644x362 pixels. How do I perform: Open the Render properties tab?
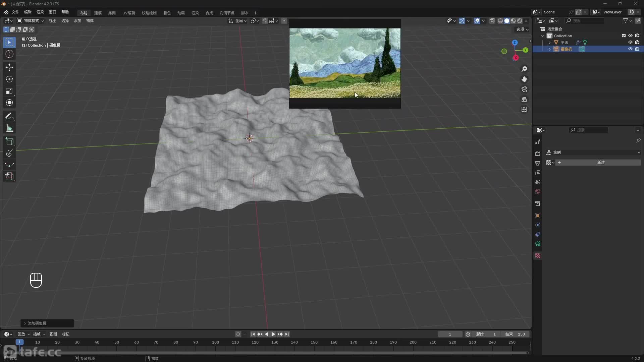(x=538, y=154)
